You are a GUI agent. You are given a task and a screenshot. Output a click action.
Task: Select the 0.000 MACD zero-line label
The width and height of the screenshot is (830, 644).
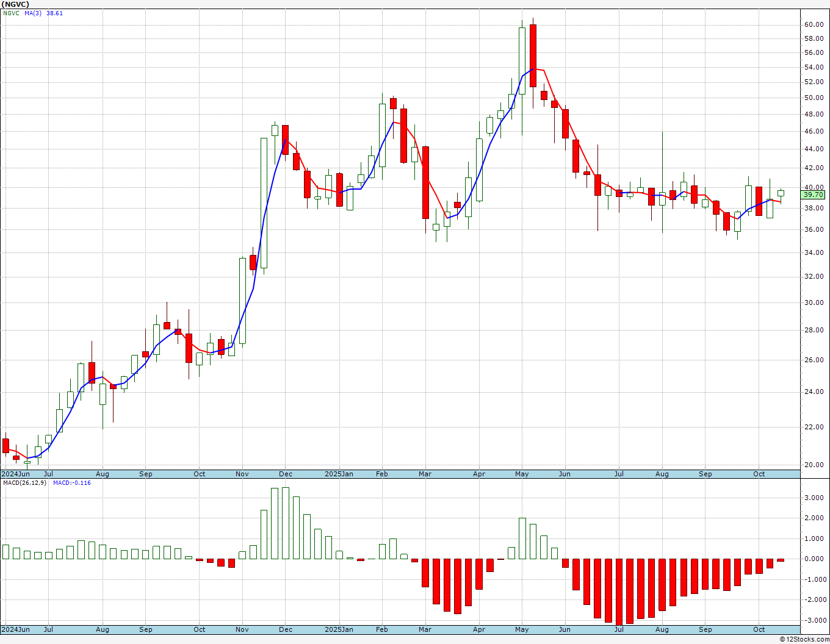(814, 559)
